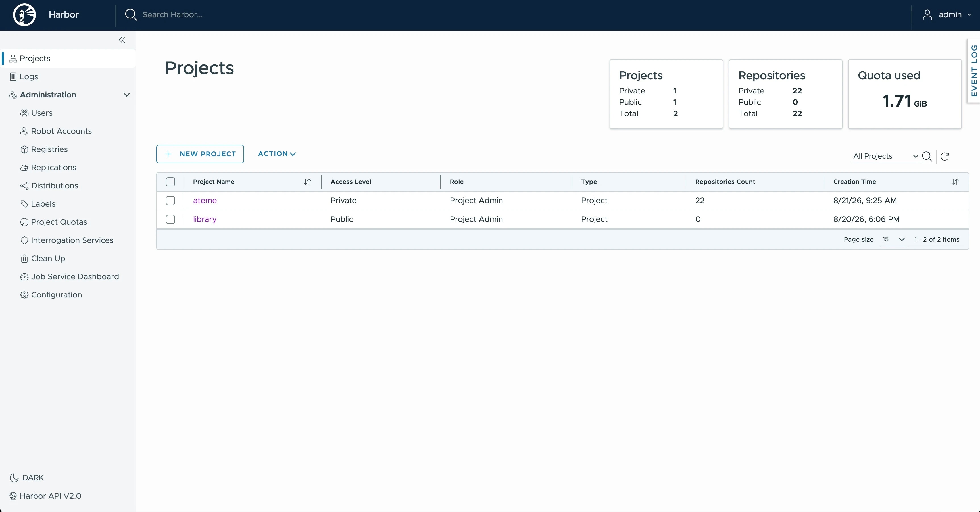Go to Replications page
Image resolution: width=980 pixels, height=512 pixels.
click(54, 168)
